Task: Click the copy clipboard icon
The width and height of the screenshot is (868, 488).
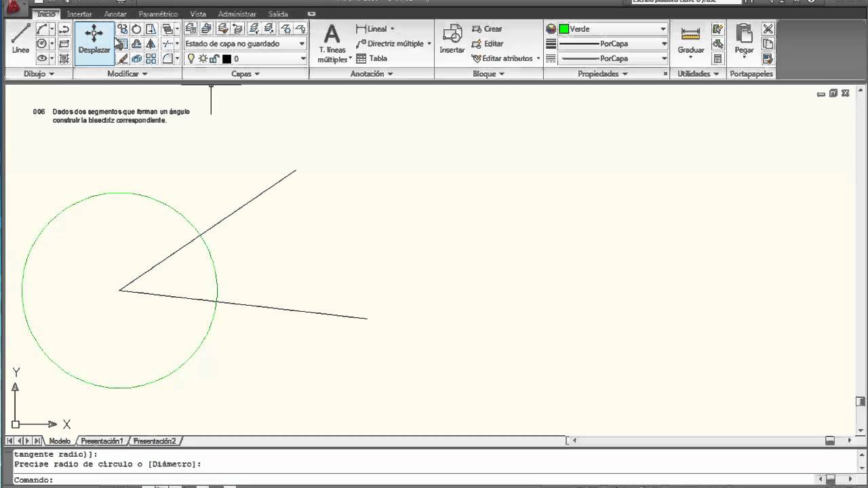Action: point(768,43)
